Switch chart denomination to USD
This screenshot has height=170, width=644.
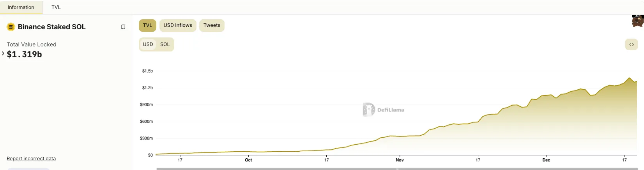148,44
